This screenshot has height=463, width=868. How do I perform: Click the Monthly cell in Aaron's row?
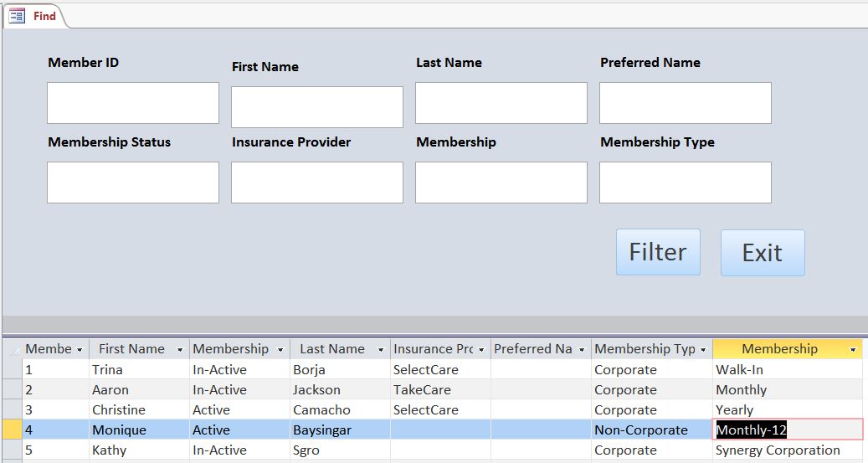coord(787,390)
